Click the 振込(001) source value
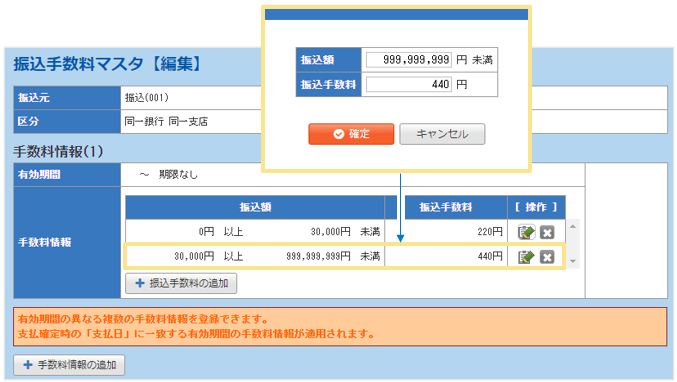This screenshot has width=677, height=382. [147, 98]
